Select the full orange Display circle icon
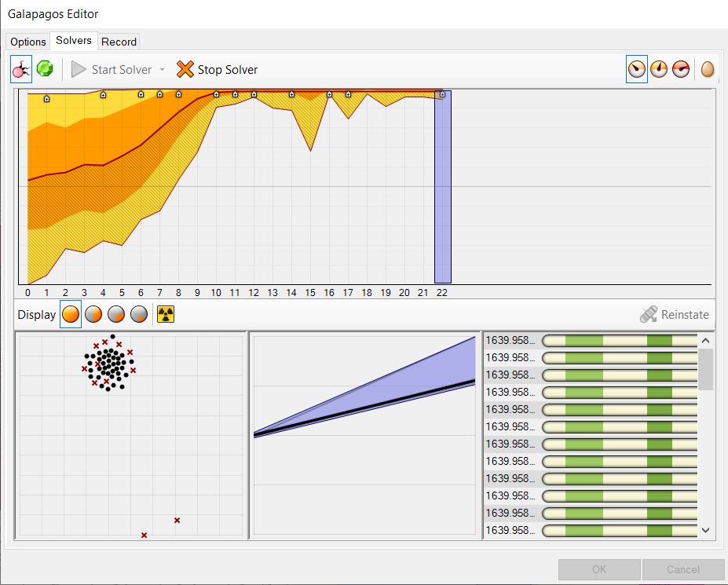Viewport: 728px width, 585px height. [x=71, y=314]
